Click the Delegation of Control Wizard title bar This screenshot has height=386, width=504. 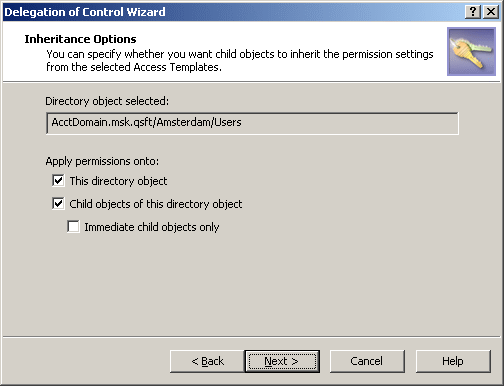(x=233, y=12)
